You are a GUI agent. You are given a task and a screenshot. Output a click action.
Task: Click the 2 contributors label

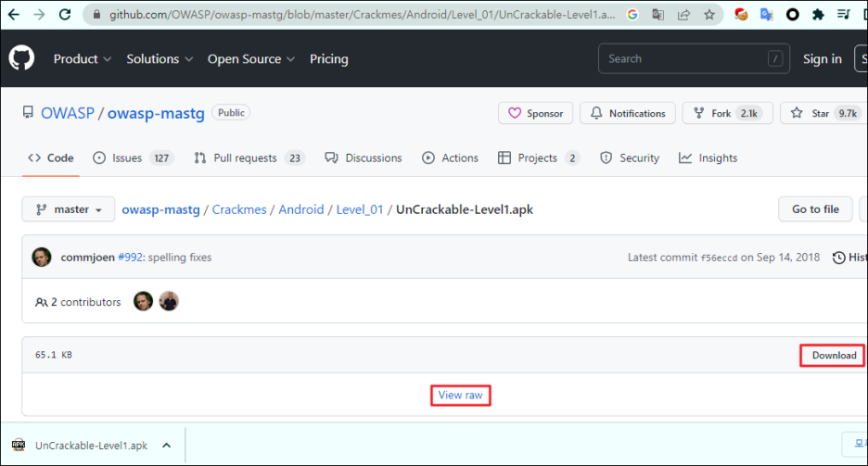tap(78, 302)
